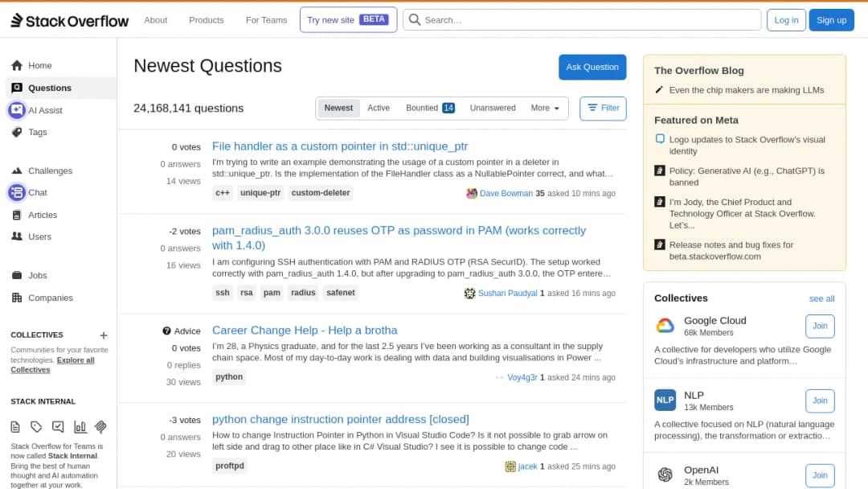The image size is (868, 489).
Task: Click the 'see all' collectives link
Action: [821, 298]
